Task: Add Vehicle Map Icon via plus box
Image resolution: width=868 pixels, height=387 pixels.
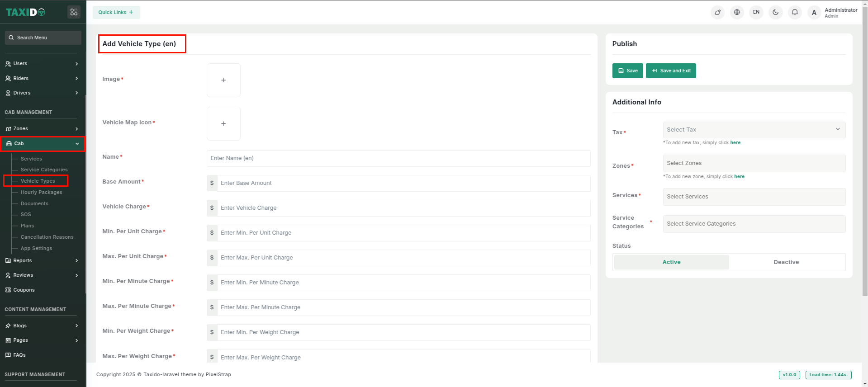Action: point(223,123)
